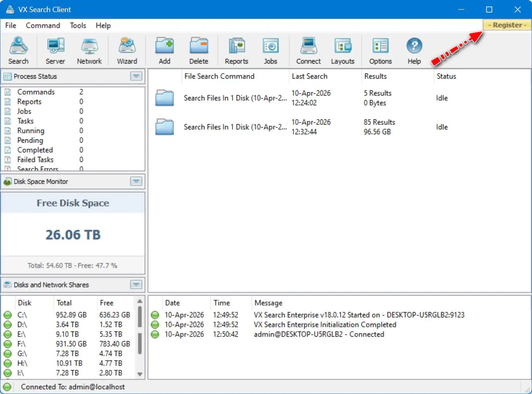Click the Search toolbar icon

(x=19, y=50)
